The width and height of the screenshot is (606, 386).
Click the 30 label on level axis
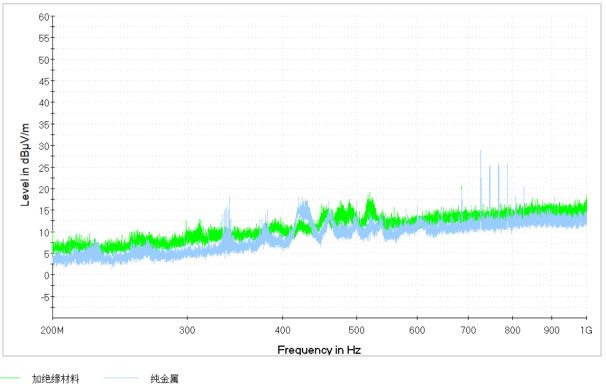(x=44, y=146)
